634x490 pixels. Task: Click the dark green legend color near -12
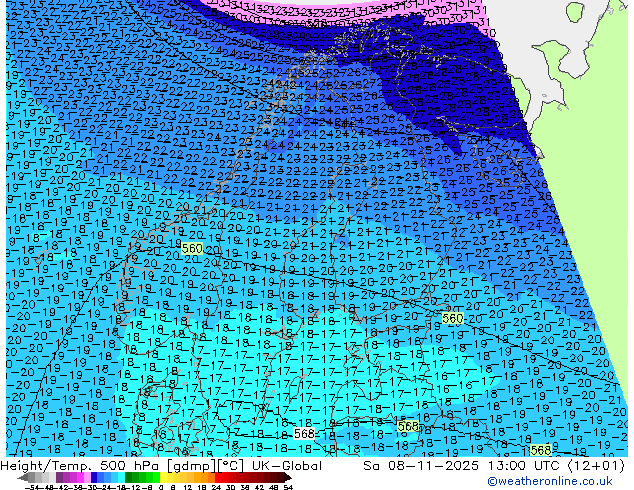tap(129, 478)
